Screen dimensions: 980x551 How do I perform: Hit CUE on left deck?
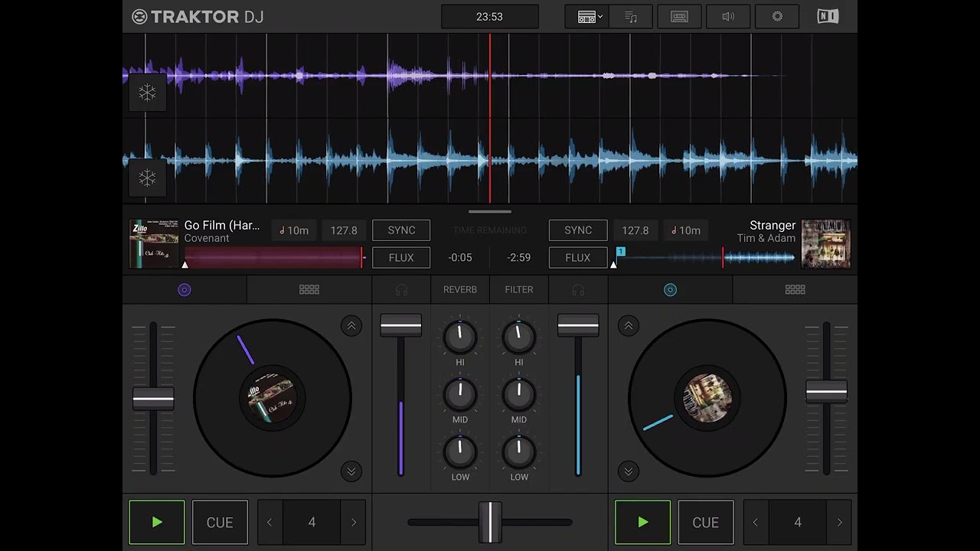pyautogui.click(x=220, y=522)
